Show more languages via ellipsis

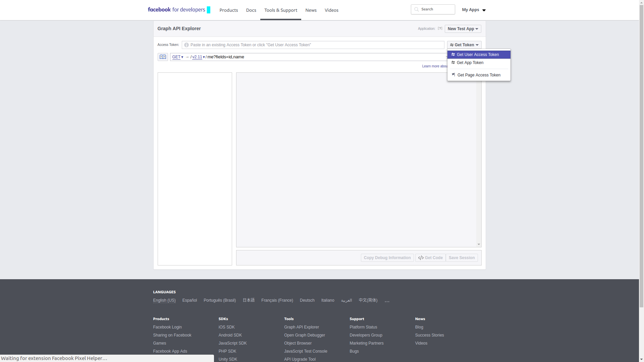click(387, 301)
